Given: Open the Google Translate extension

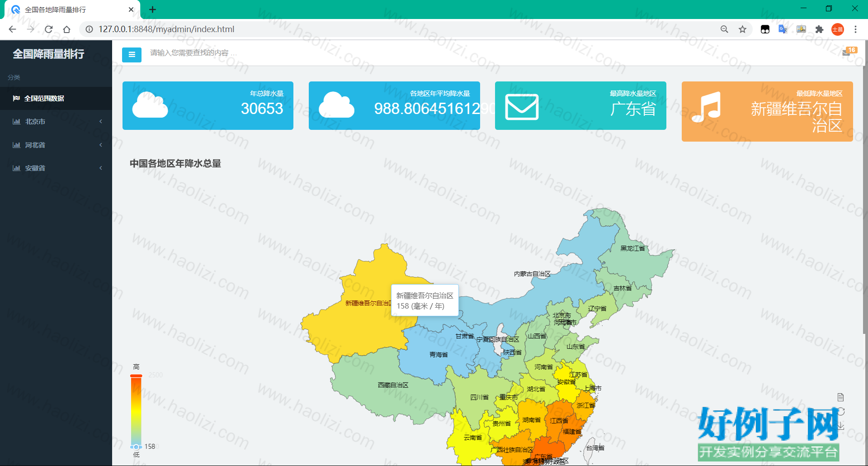Looking at the screenshot, I should pyautogui.click(x=783, y=29).
